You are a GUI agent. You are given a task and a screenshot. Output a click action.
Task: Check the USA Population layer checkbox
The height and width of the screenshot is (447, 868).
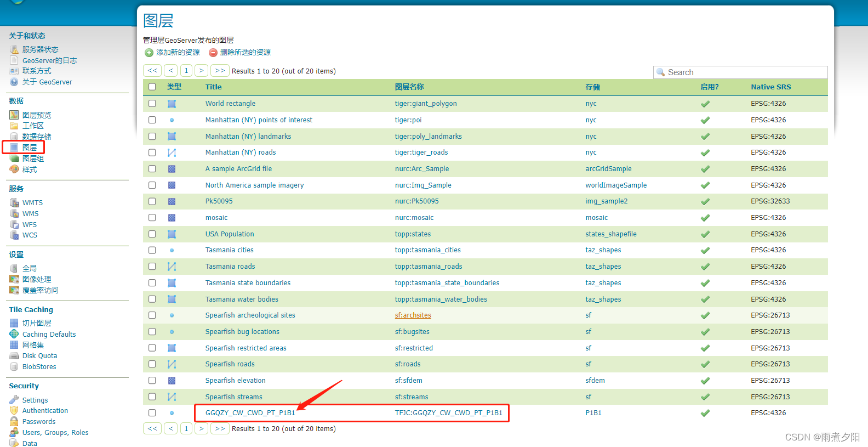152,234
